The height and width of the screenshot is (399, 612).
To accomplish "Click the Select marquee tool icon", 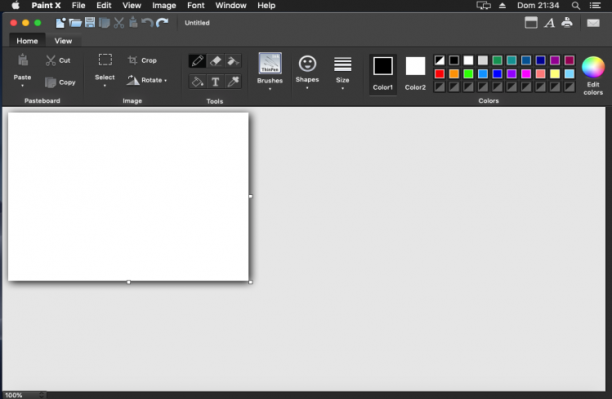I will pyautogui.click(x=105, y=60).
